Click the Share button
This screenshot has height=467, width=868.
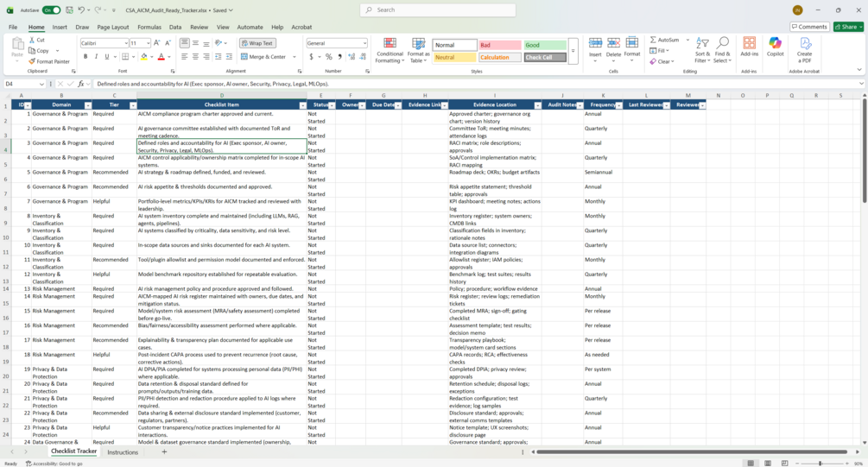click(x=849, y=27)
